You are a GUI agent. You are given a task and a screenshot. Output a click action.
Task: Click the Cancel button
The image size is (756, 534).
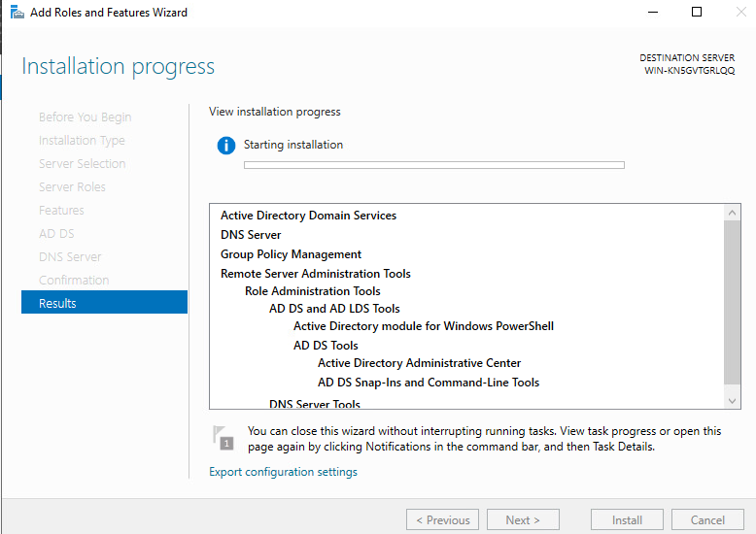tap(707, 520)
